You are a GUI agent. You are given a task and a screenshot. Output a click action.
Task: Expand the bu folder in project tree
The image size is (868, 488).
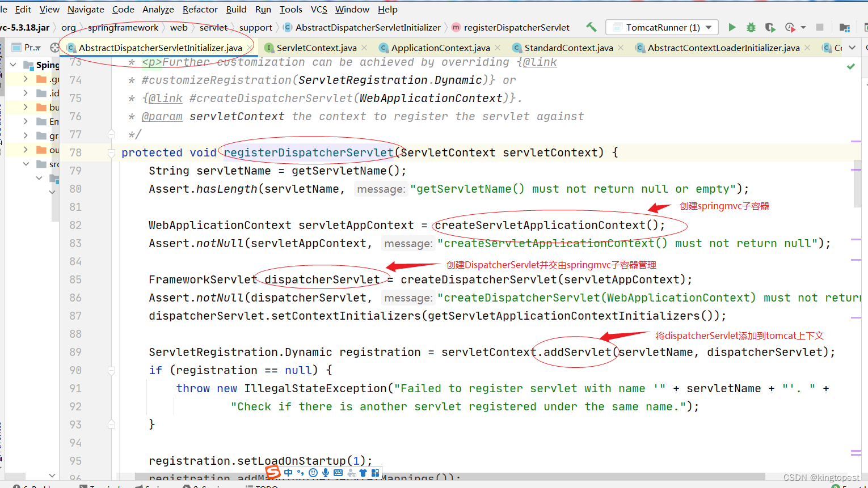tap(26, 107)
